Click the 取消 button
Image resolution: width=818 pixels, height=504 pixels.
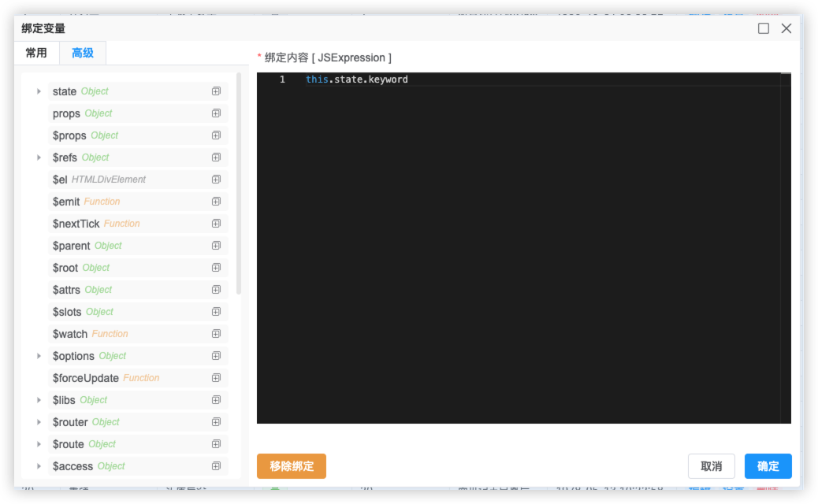[711, 466]
